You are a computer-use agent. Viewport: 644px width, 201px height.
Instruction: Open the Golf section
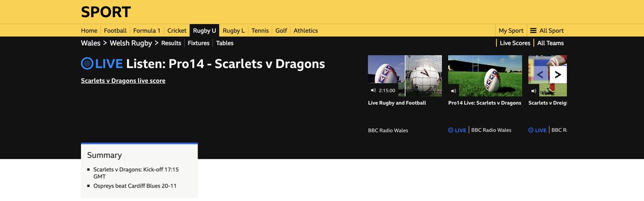point(281,31)
